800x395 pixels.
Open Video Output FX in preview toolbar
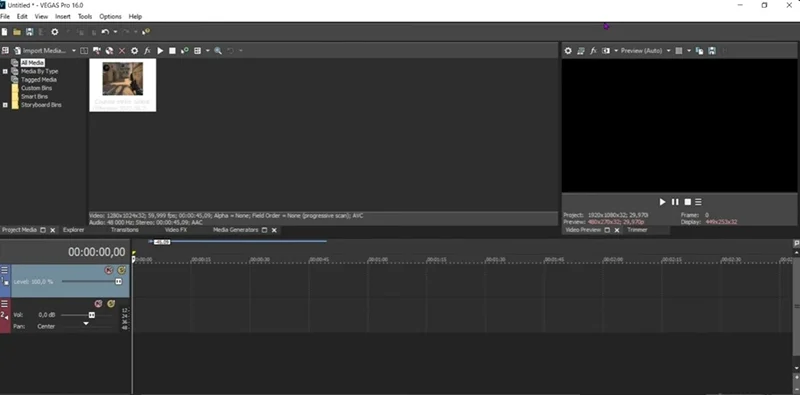[593, 51]
